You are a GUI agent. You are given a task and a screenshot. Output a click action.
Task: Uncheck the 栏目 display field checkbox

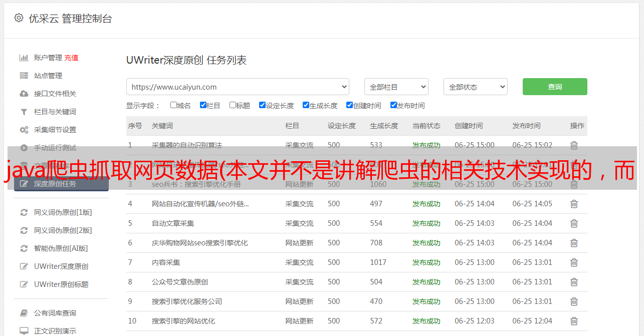203,105
